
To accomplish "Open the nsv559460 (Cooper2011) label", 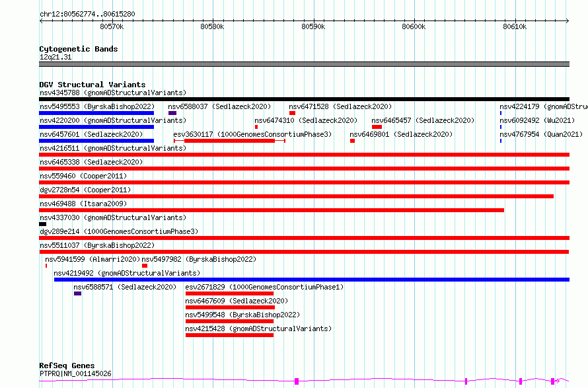I will point(83,176).
